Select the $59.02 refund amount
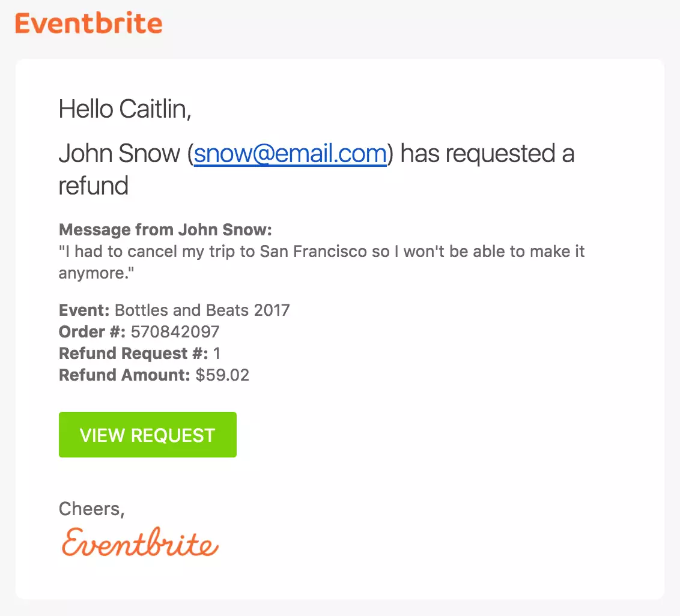Screen dimensions: 680x616 [x=222, y=375]
